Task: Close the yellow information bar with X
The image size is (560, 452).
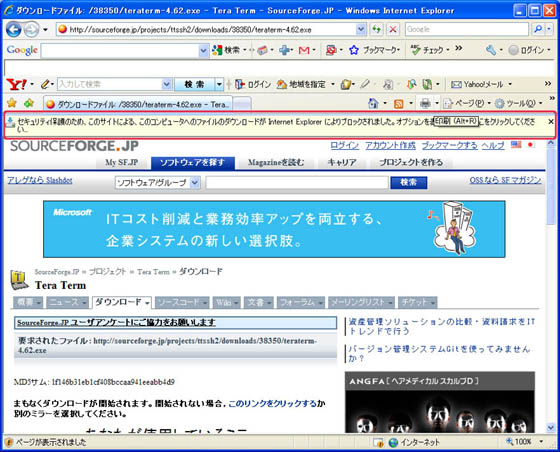Action: (x=551, y=122)
